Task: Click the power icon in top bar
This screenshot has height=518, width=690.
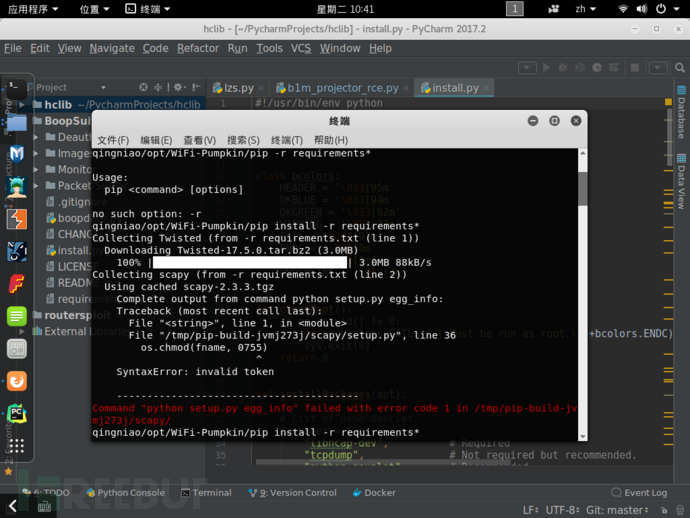Action: 661,9
